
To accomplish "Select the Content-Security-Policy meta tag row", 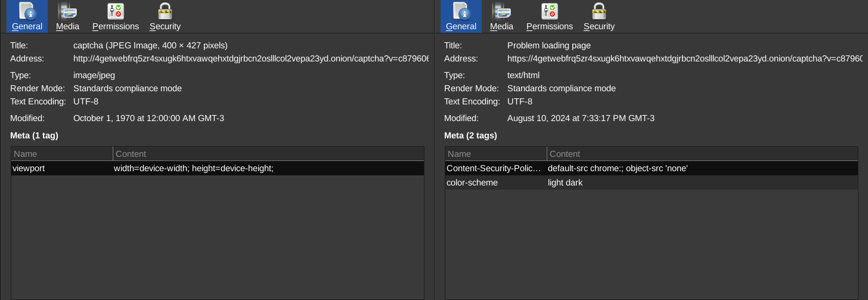I will tap(652, 169).
